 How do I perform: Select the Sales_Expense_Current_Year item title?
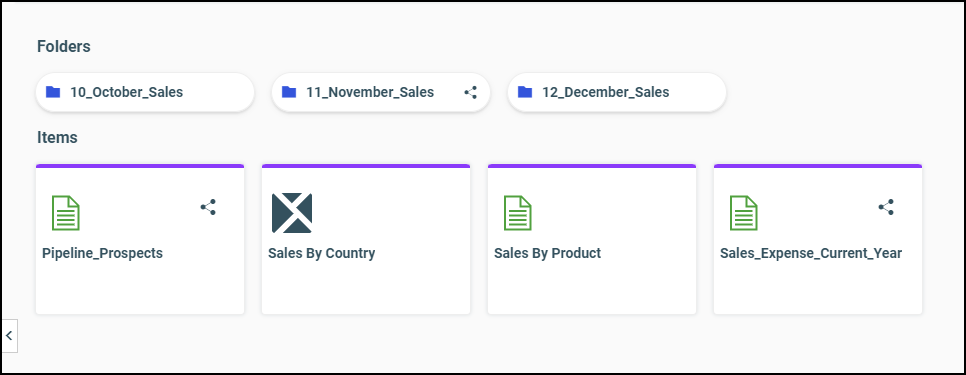811,253
